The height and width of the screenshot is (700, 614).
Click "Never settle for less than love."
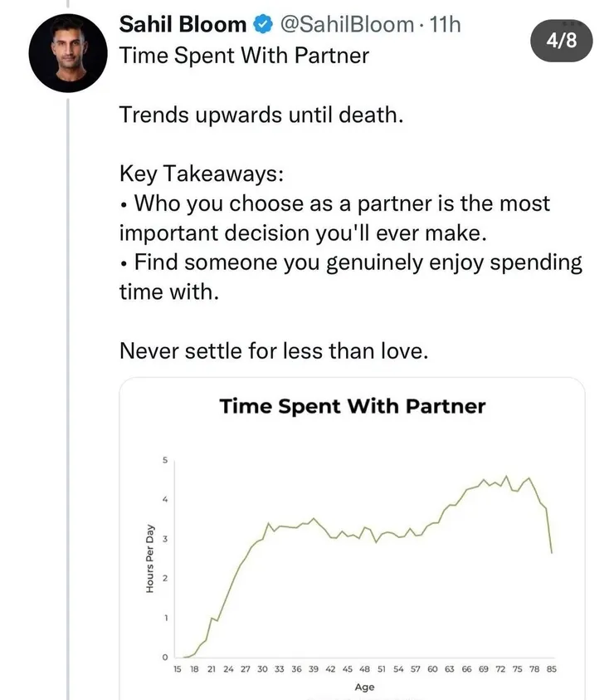[x=274, y=351]
